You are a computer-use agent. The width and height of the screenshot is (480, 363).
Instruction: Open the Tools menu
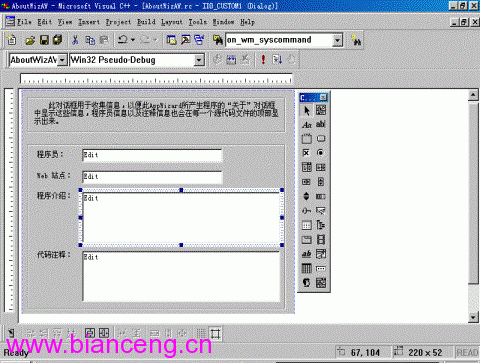click(198, 22)
